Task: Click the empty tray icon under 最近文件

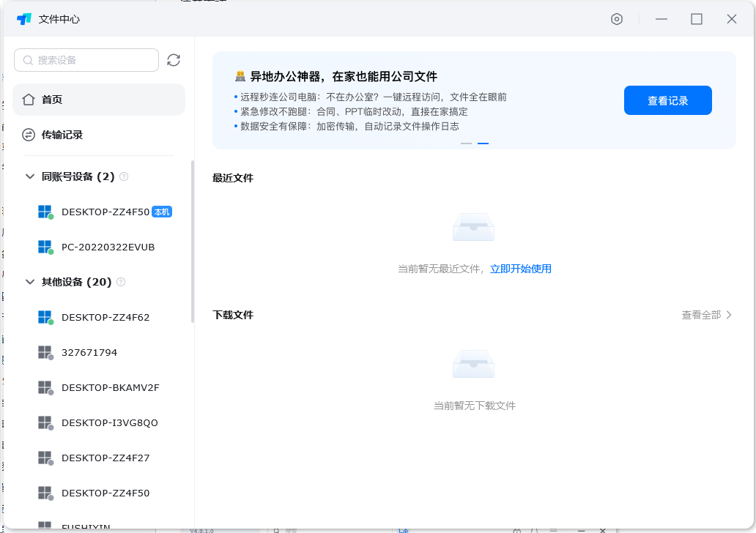Action: (x=473, y=227)
